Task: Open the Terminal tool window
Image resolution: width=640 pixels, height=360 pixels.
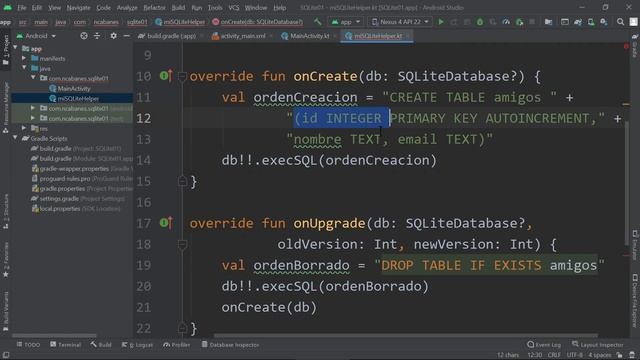Action: [66, 345]
